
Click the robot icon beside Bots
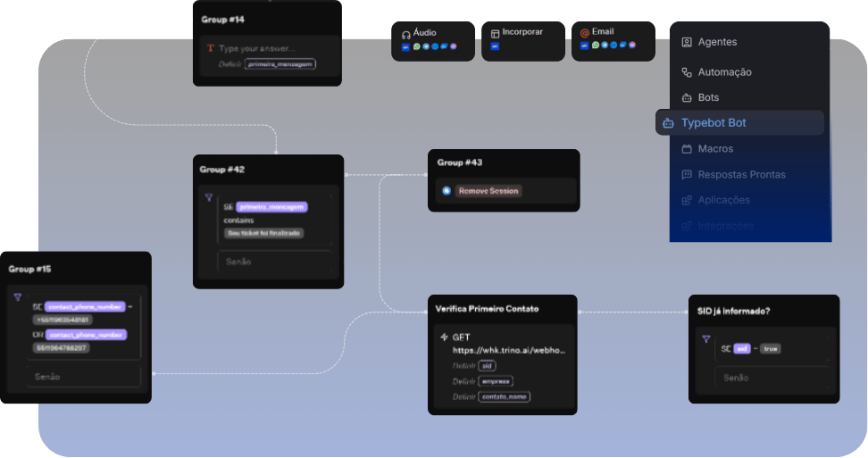pos(687,98)
